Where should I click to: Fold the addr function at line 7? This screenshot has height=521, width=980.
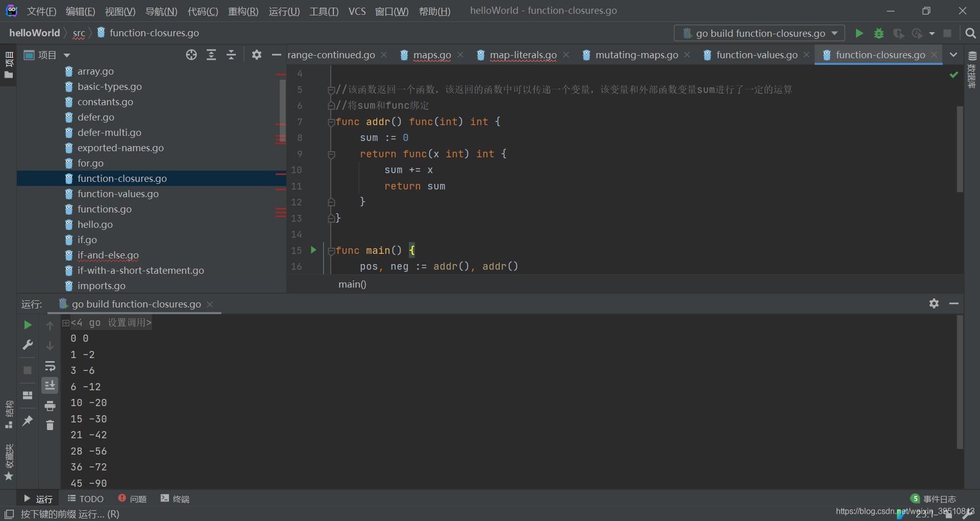(x=331, y=122)
